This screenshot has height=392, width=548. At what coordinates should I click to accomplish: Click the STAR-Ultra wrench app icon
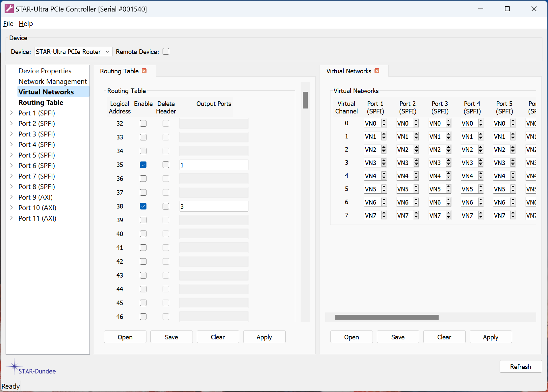(x=9, y=9)
